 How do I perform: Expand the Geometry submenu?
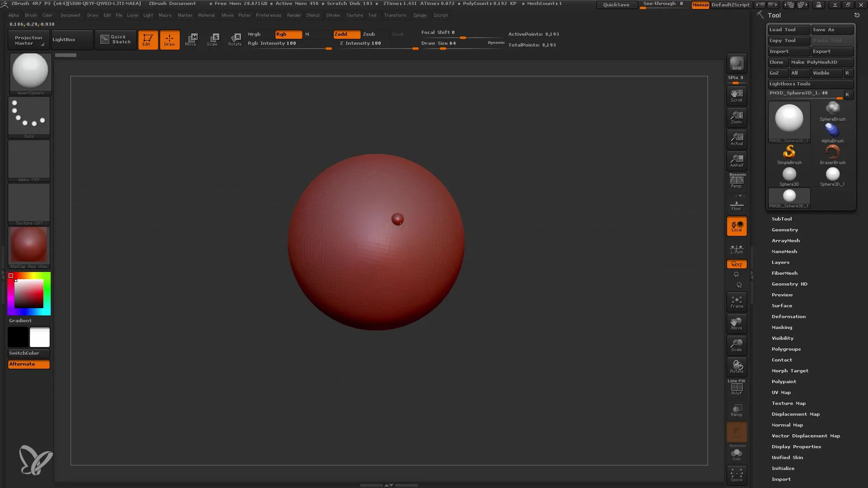784,230
